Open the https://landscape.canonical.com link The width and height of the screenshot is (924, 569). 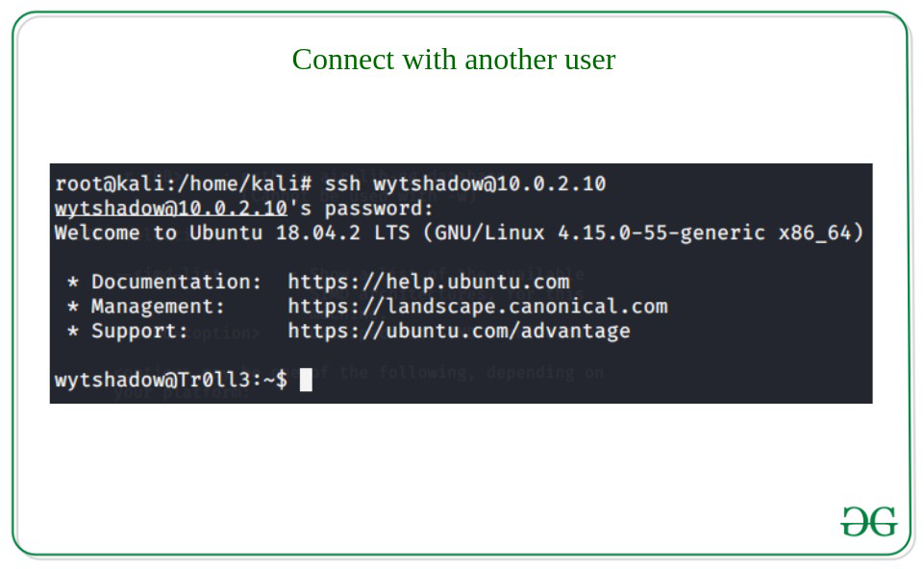[477, 307]
